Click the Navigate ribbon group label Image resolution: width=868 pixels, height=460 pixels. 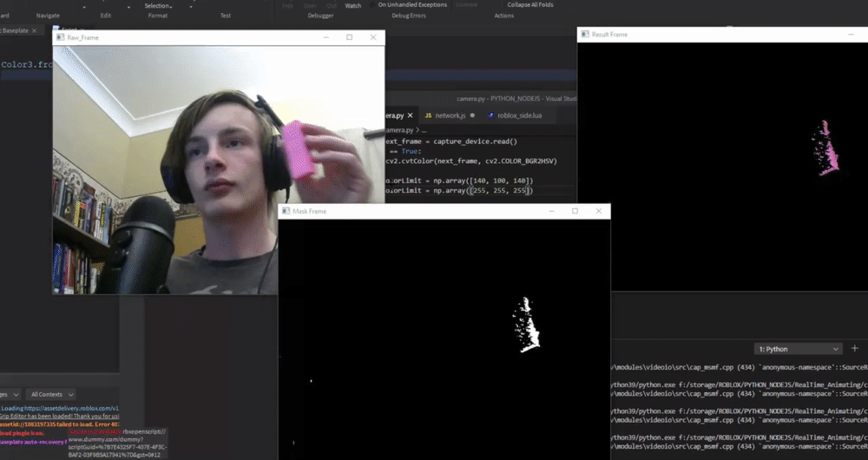[x=48, y=16]
